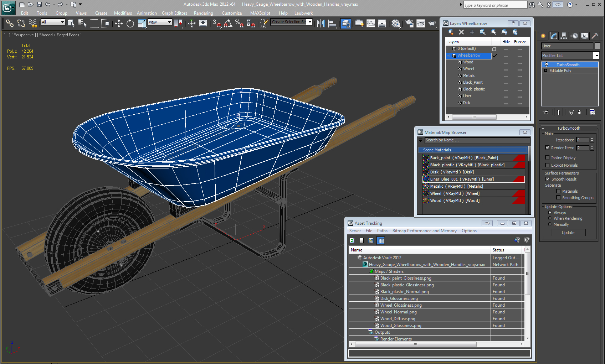Open the Modifiers menu
The width and height of the screenshot is (605, 364).
[123, 13]
